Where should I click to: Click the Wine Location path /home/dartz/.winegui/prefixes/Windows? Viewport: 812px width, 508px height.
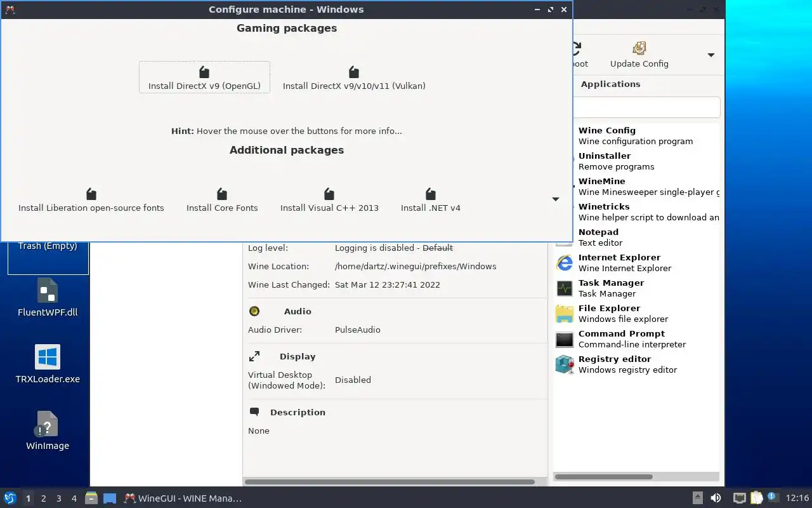click(x=416, y=266)
